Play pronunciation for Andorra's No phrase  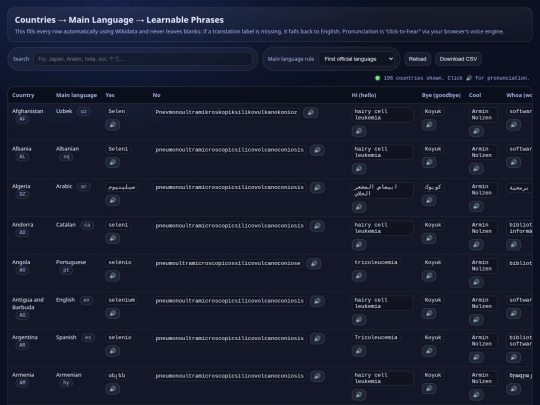click(317, 226)
